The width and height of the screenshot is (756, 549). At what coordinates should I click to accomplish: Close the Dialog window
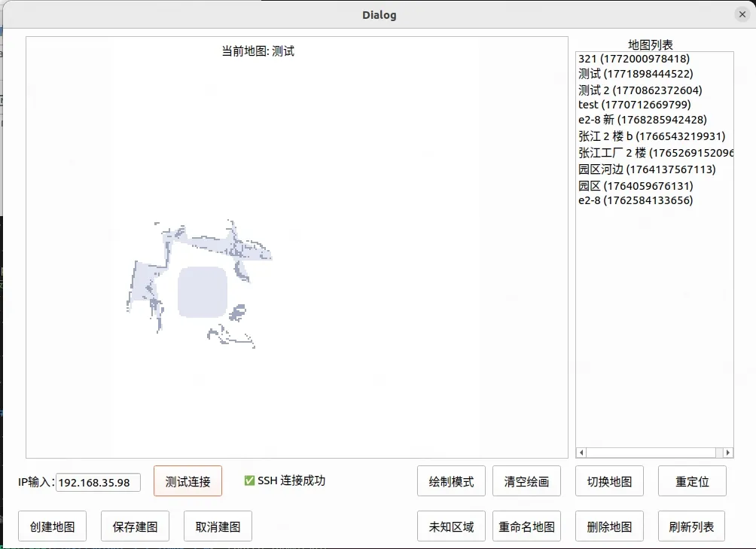pyautogui.click(x=742, y=14)
